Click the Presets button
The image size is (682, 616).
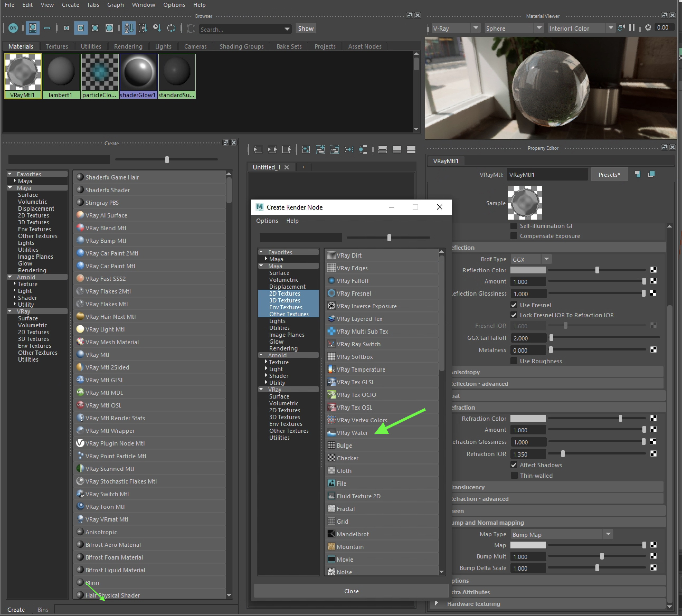point(609,174)
